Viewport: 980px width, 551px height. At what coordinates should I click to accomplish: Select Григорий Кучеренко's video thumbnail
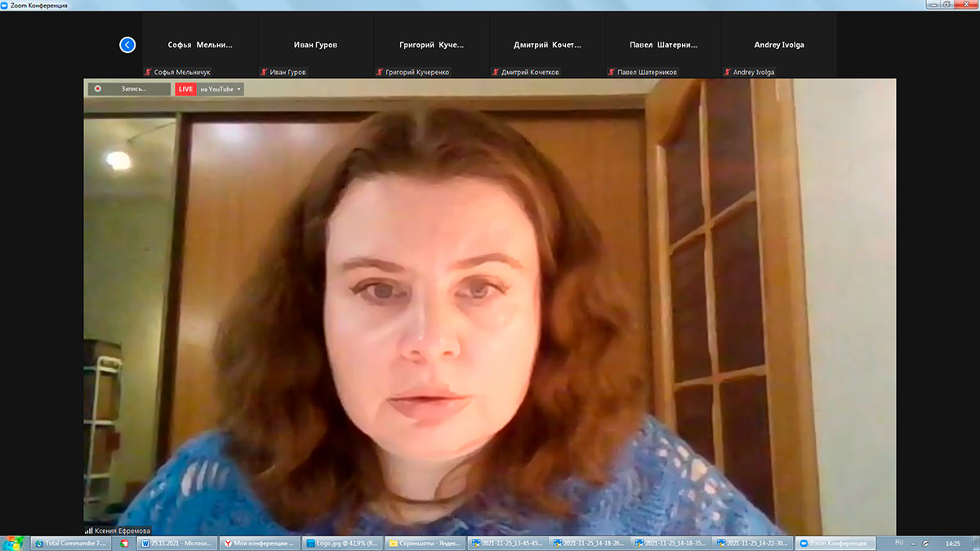(x=431, y=45)
